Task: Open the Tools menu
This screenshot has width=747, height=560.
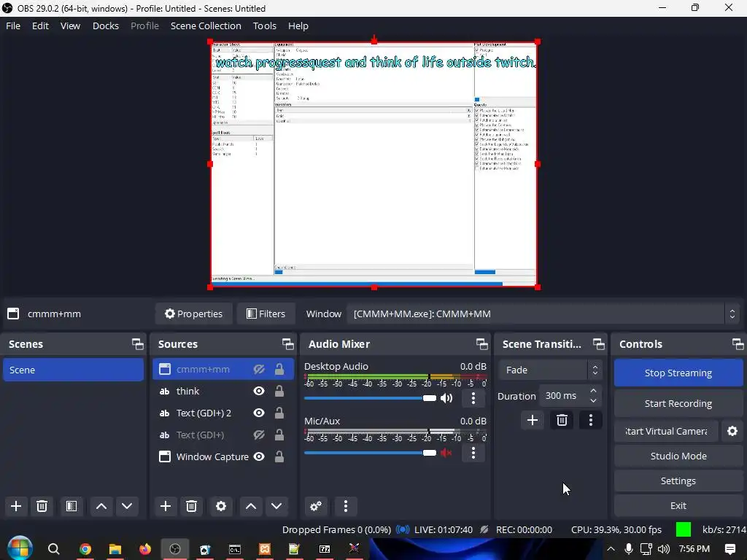Action: [x=264, y=26]
